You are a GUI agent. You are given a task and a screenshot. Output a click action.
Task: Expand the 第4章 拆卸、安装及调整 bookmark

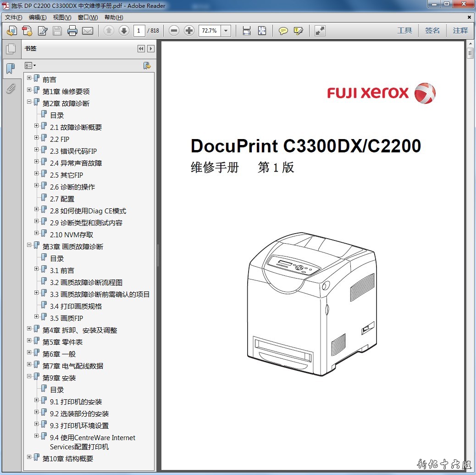(29, 329)
